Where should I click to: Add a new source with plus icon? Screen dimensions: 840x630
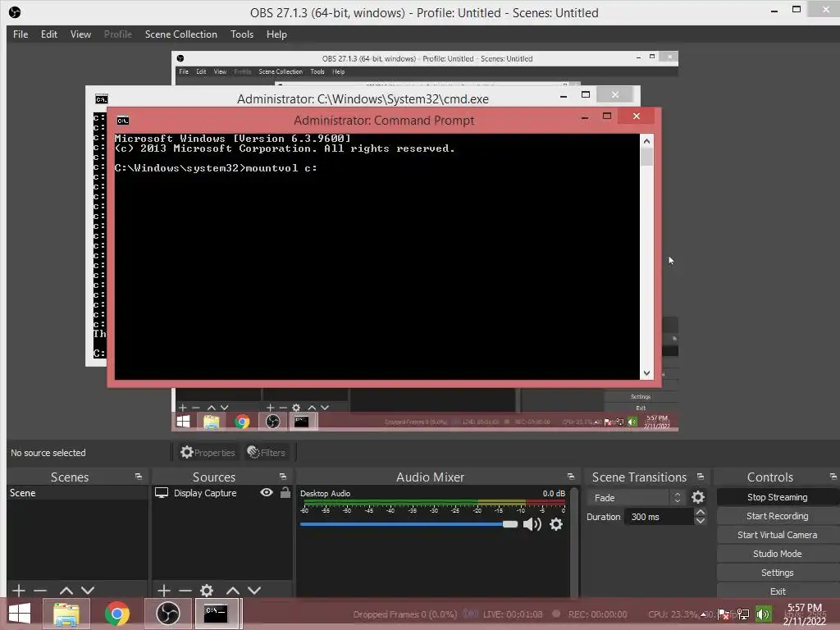pos(164,591)
